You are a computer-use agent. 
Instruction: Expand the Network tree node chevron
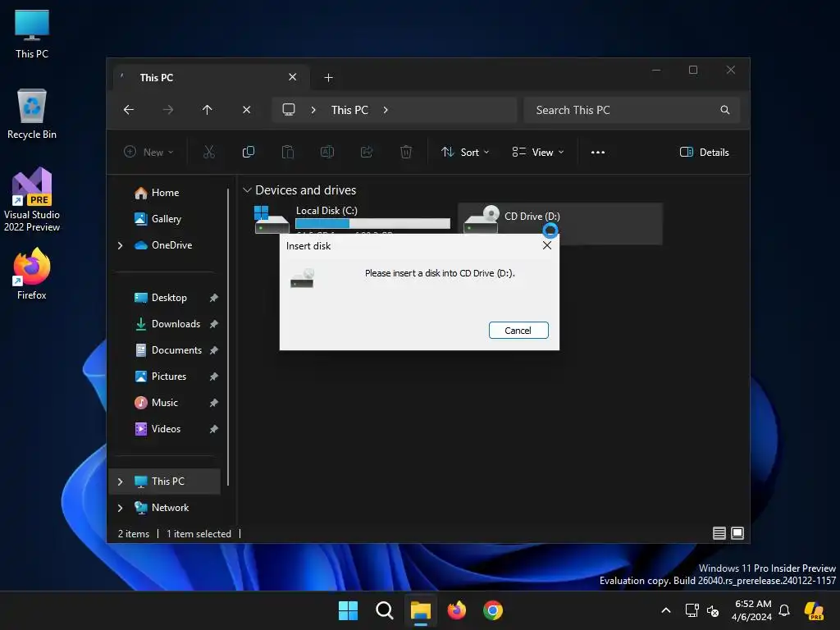tap(120, 508)
